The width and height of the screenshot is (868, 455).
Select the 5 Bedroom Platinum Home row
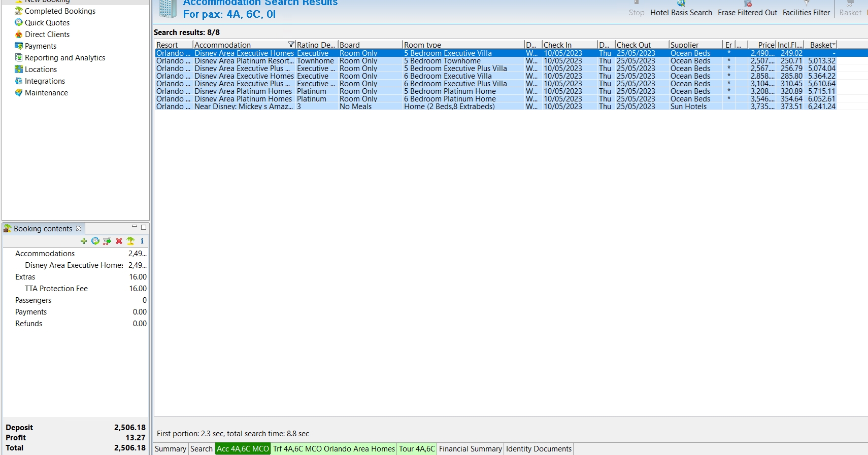(x=495, y=91)
